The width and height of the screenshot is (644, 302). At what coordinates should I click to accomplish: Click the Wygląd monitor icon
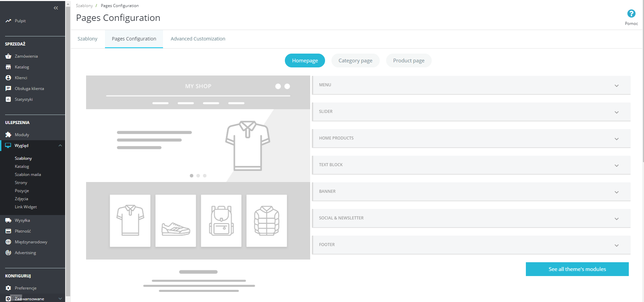pos(8,146)
